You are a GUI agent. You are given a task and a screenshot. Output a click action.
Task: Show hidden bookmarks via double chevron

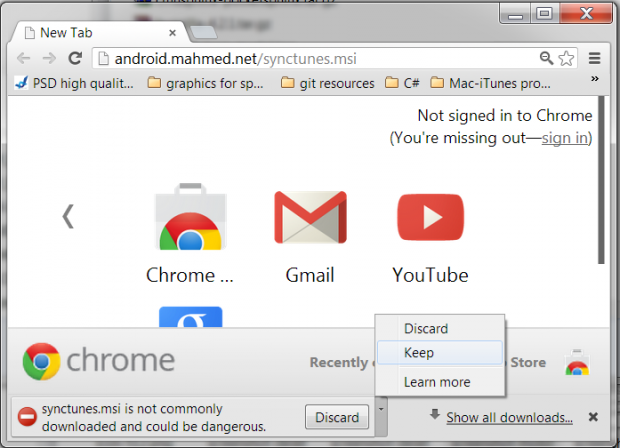tap(595, 79)
